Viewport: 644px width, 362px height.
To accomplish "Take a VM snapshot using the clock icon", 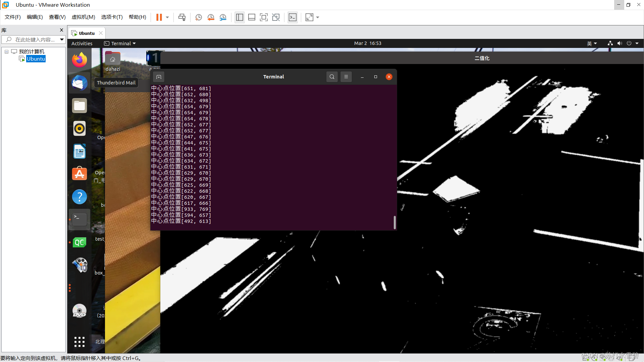I will pyautogui.click(x=199, y=17).
